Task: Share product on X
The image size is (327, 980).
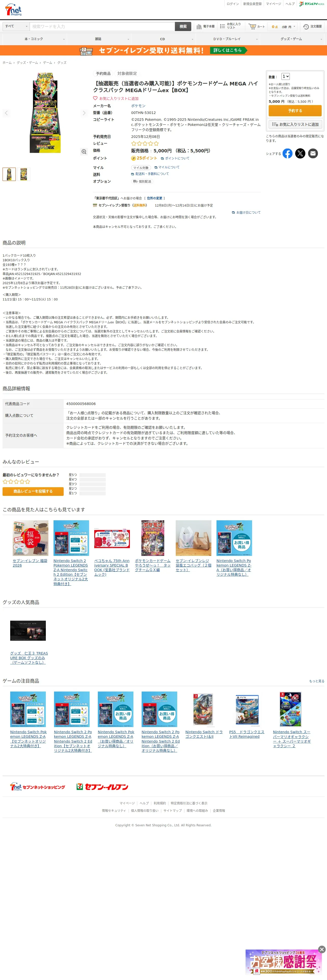Action: click(300, 153)
